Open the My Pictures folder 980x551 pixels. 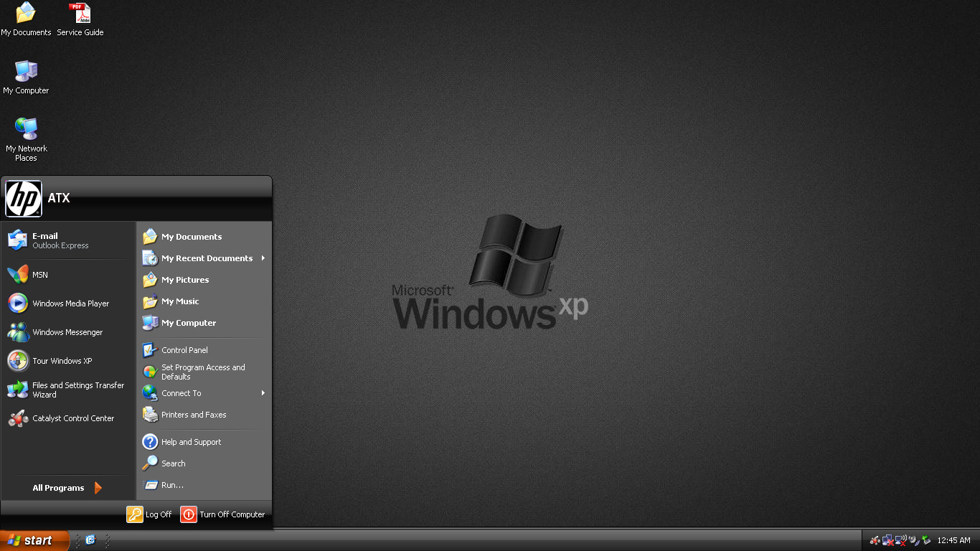(204, 280)
